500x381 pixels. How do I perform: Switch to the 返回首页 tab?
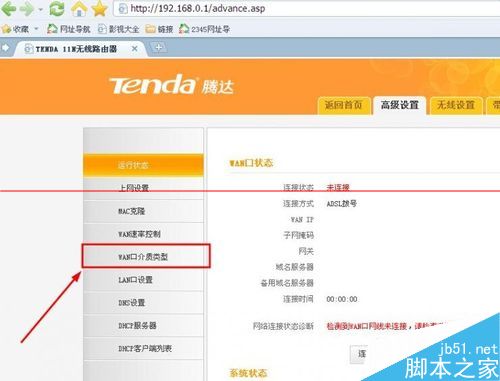click(x=344, y=106)
